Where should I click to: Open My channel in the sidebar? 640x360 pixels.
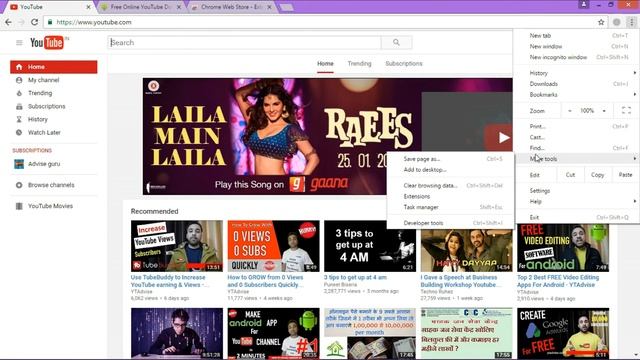pos(43,80)
